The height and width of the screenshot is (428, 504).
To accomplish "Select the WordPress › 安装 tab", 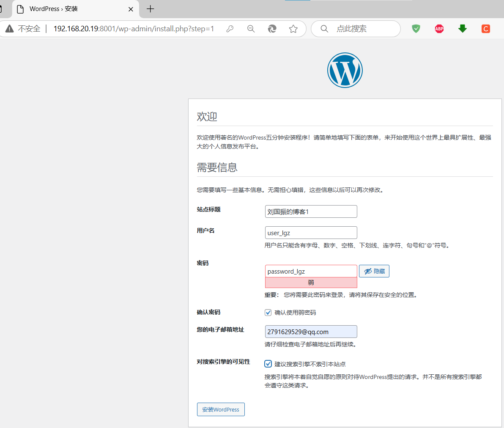I will [x=76, y=9].
